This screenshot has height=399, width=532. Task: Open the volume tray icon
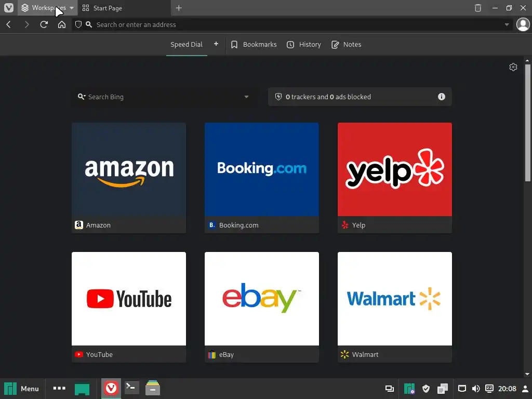click(x=476, y=389)
